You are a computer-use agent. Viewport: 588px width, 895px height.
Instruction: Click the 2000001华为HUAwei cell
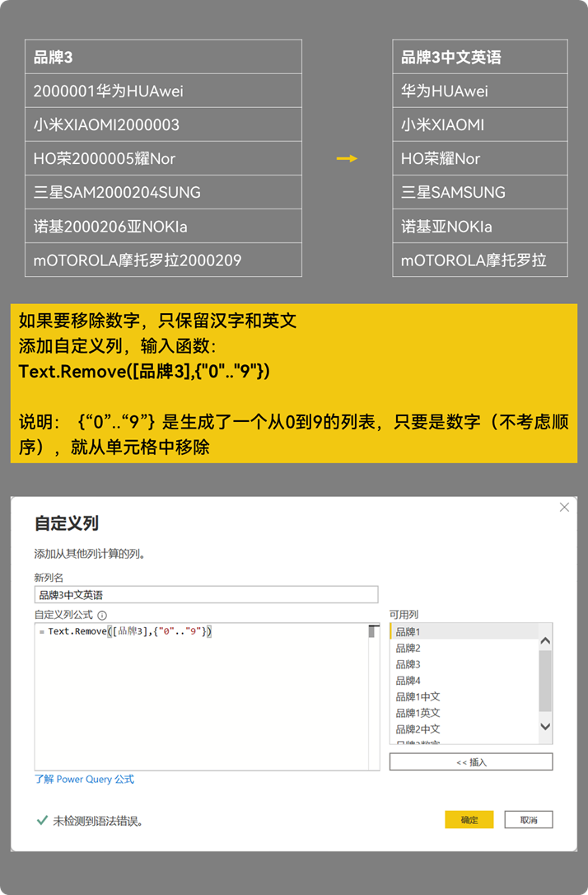click(x=163, y=91)
